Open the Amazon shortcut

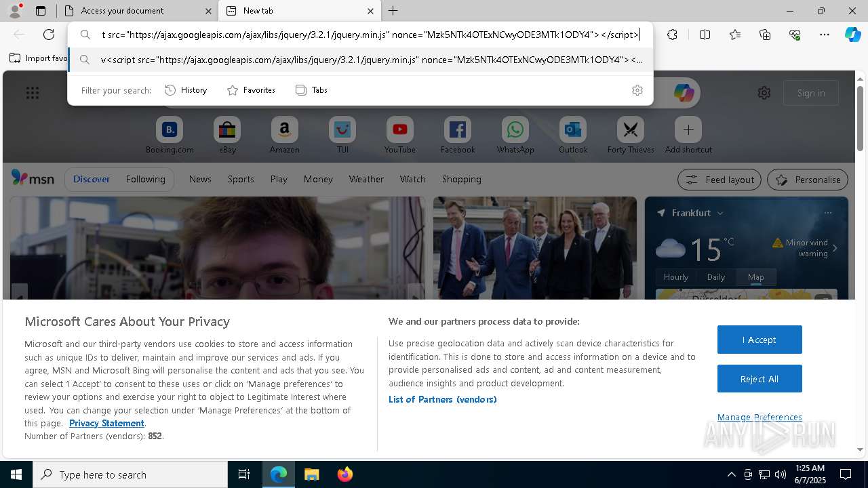coord(285,135)
